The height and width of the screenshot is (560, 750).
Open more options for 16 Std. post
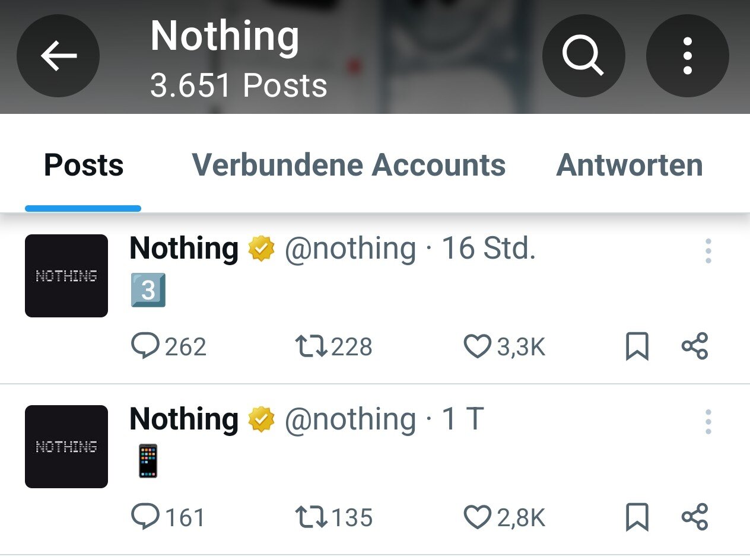pyautogui.click(x=708, y=251)
